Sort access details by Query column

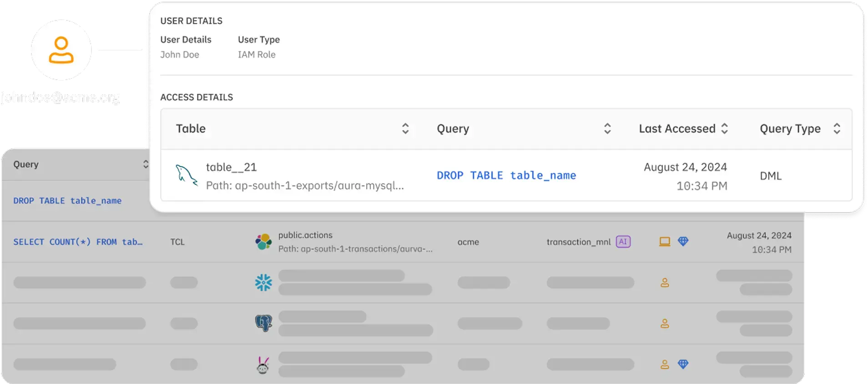pyautogui.click(x=607, y=129)
